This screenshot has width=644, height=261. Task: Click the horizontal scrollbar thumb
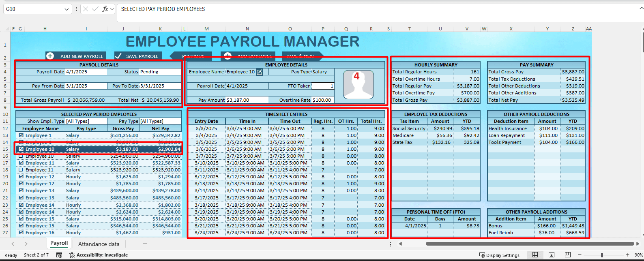coord(530,244)
